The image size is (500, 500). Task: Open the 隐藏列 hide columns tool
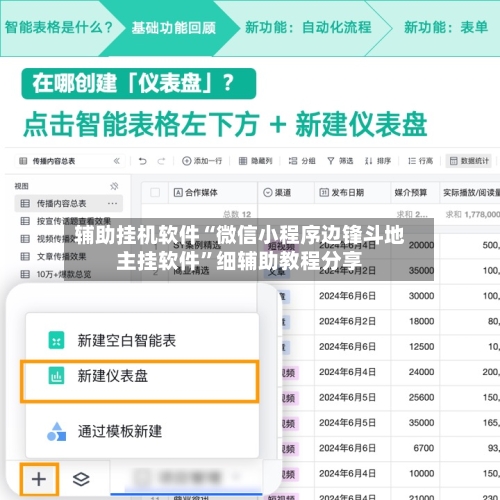(256, 161)
